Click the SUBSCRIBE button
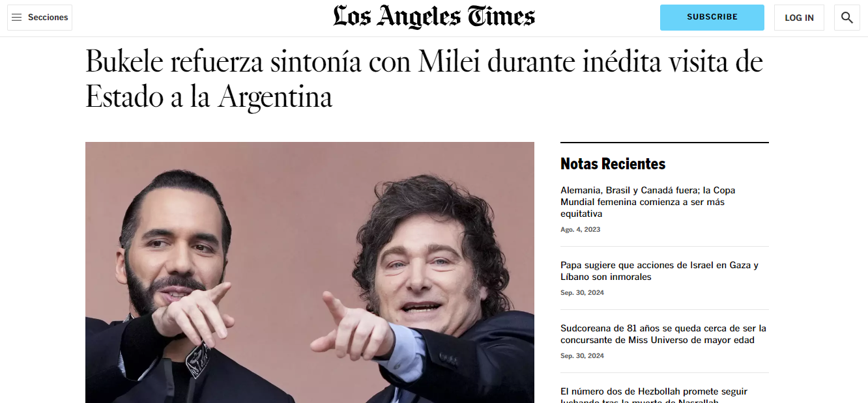The height and width of the screenshot is (403, 868). [712, 18]
